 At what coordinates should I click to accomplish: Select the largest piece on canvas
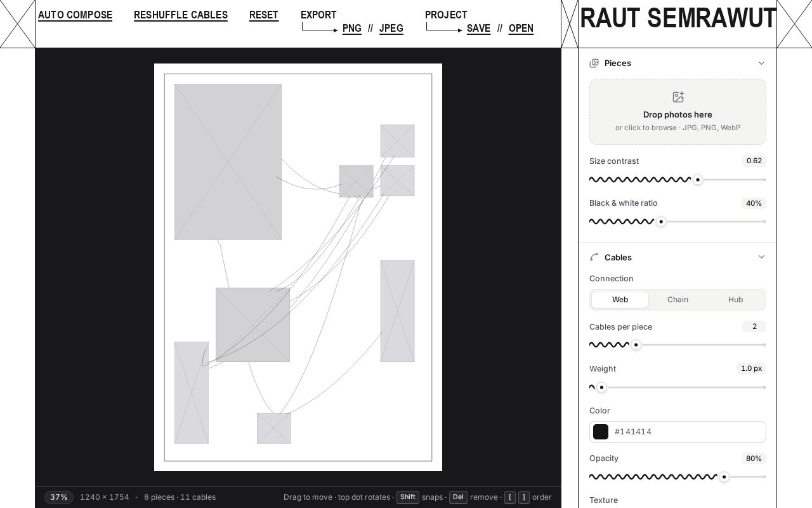click(228, 162)
